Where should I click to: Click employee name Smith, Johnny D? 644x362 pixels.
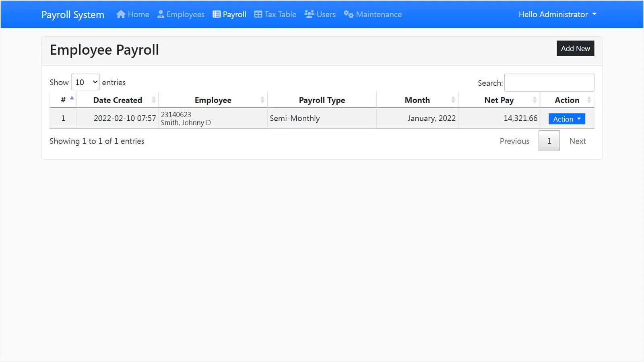coord(186,123)
